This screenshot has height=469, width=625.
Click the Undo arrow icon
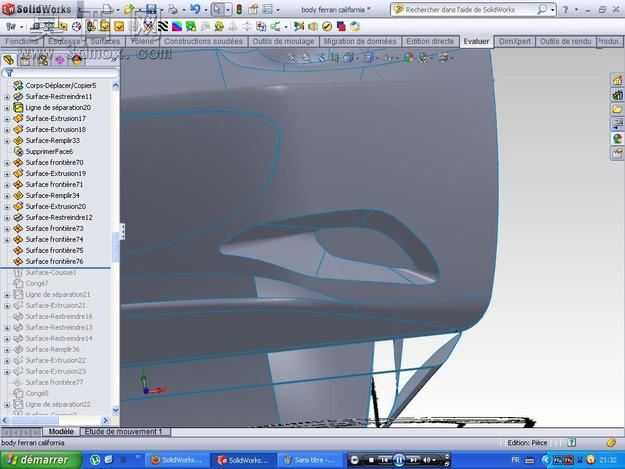[x=195, y=9]
